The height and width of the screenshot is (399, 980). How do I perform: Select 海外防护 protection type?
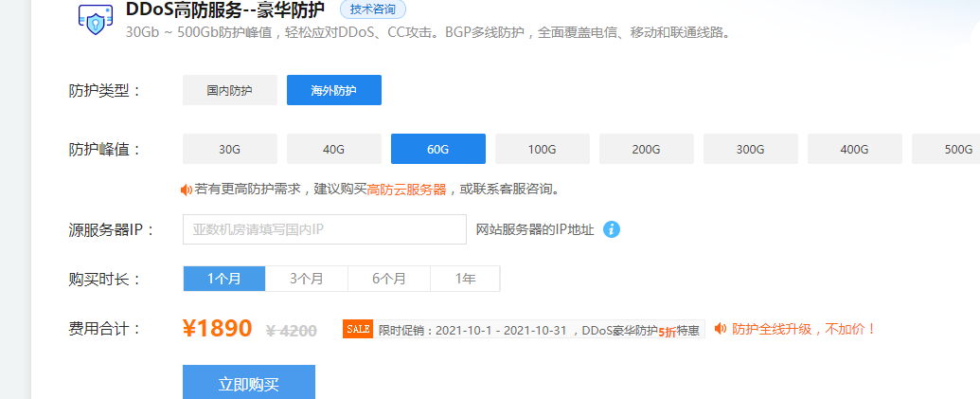334,90
